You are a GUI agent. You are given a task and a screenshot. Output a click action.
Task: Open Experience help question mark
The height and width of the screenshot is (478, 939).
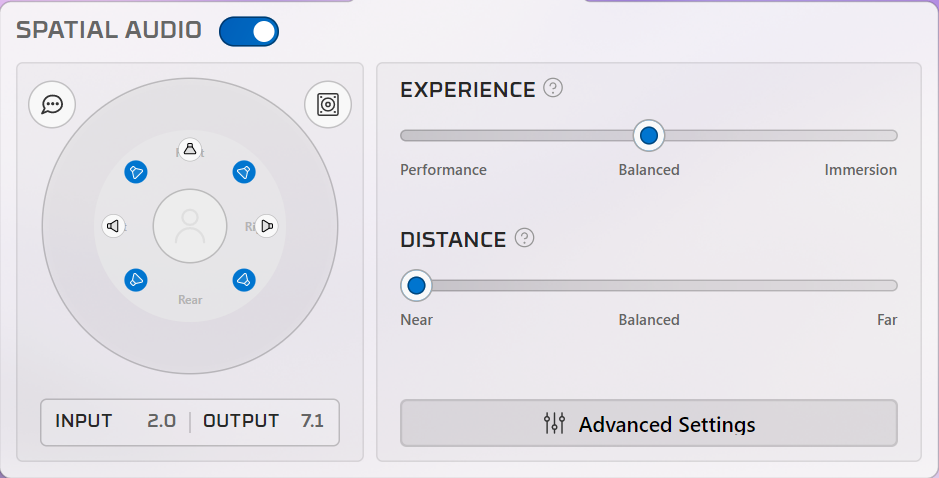click(x=553, y=88)
